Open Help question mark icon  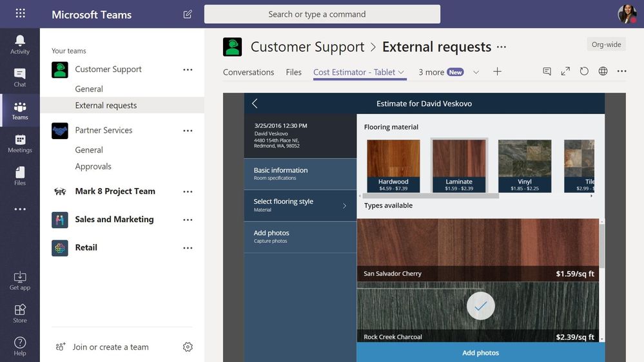pos(20,347)
